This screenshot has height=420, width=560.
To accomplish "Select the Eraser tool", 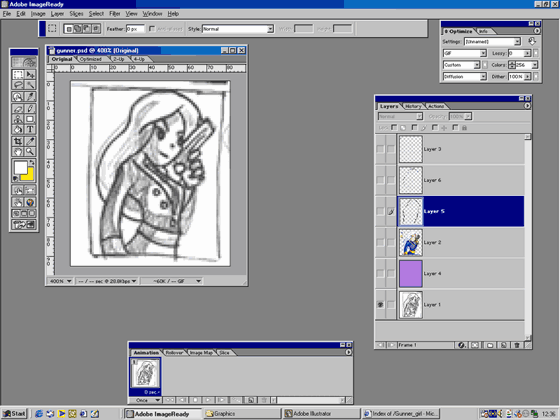I will [x=18, y=108].
